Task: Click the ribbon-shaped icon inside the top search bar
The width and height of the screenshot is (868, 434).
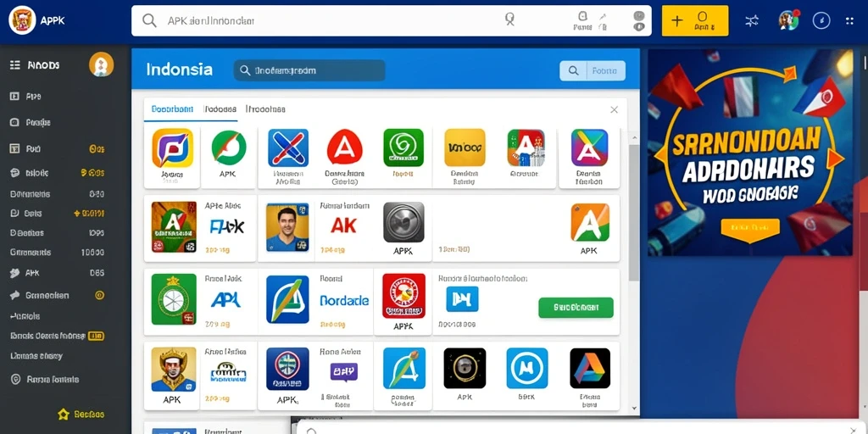Action: click(509, 19)
